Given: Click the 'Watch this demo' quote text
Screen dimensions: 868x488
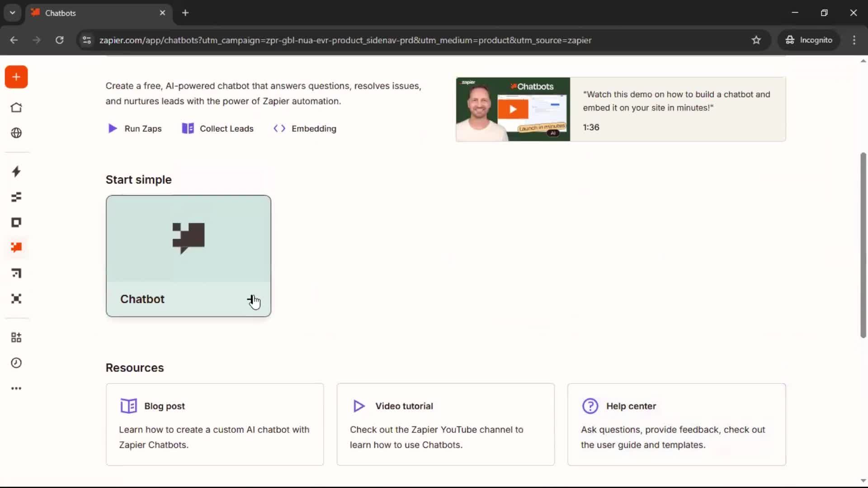Looking at the screenshot, I should (x=676, y=101).
